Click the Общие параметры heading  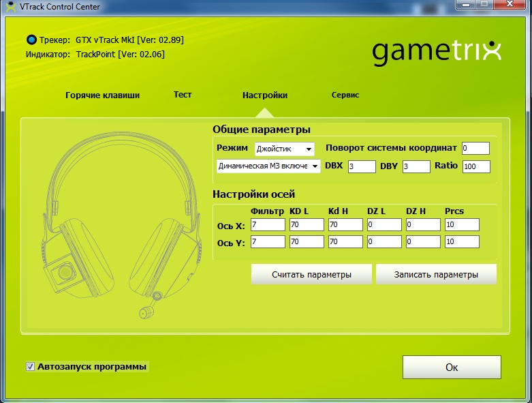click(x=262, y=130)
